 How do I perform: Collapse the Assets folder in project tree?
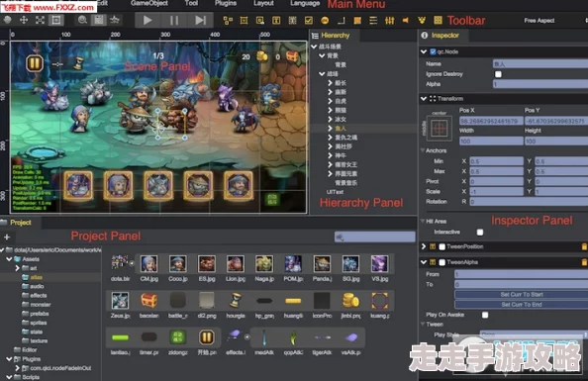[9, 259]
